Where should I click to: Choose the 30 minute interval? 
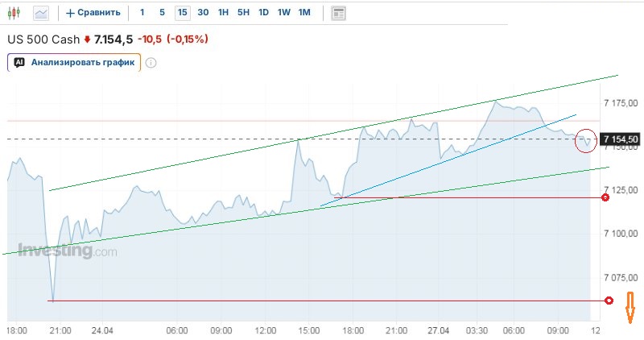coord(203,13)
